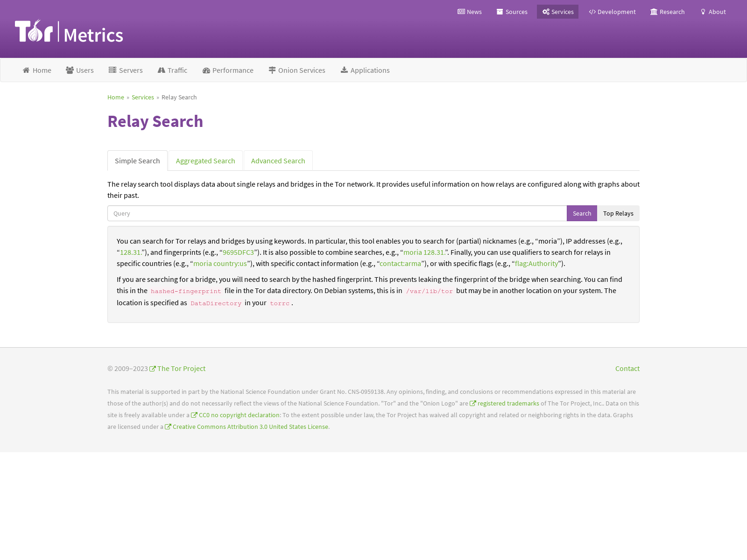Click the "/var/lib/tor" code text
The height and width of the screenshot is (560, 747).
click(430, 291)
